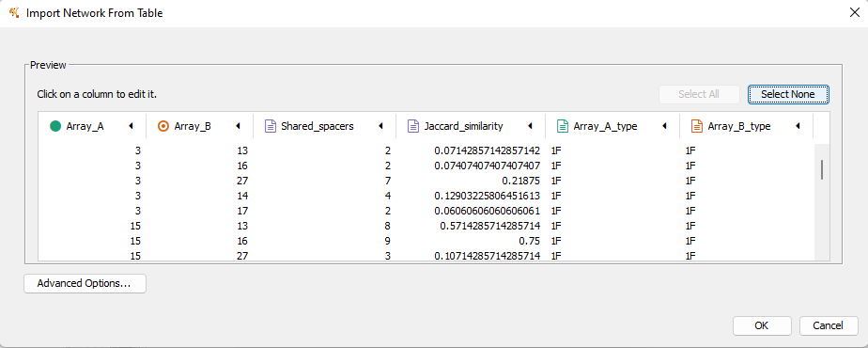Select the Shared_spacers column header label
The width and height of the screenshot is (868, 348).
click(x=318, y=126)
